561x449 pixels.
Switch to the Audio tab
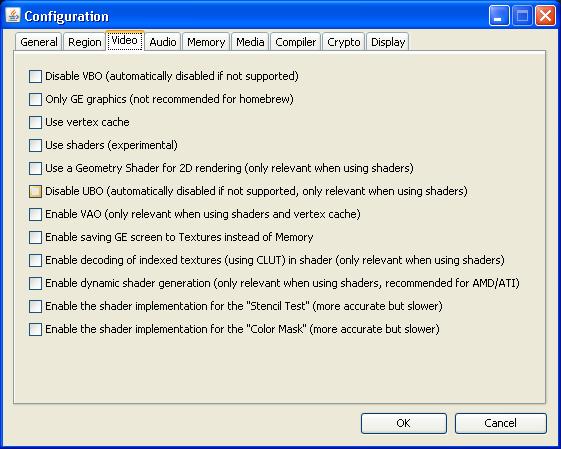pyautogui.click(x=163, y=42)
